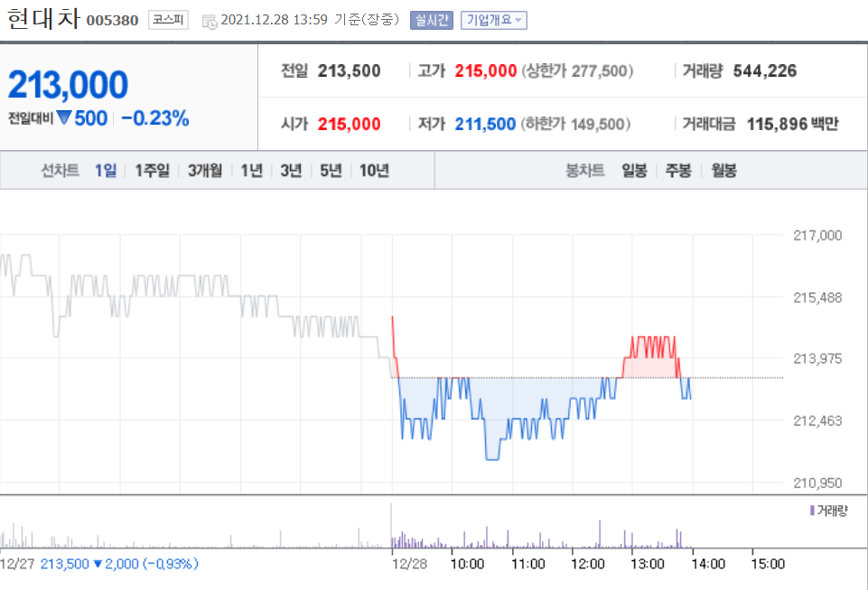Click the down arrow next to 500

pyautogui.click(x=63, y=118)
